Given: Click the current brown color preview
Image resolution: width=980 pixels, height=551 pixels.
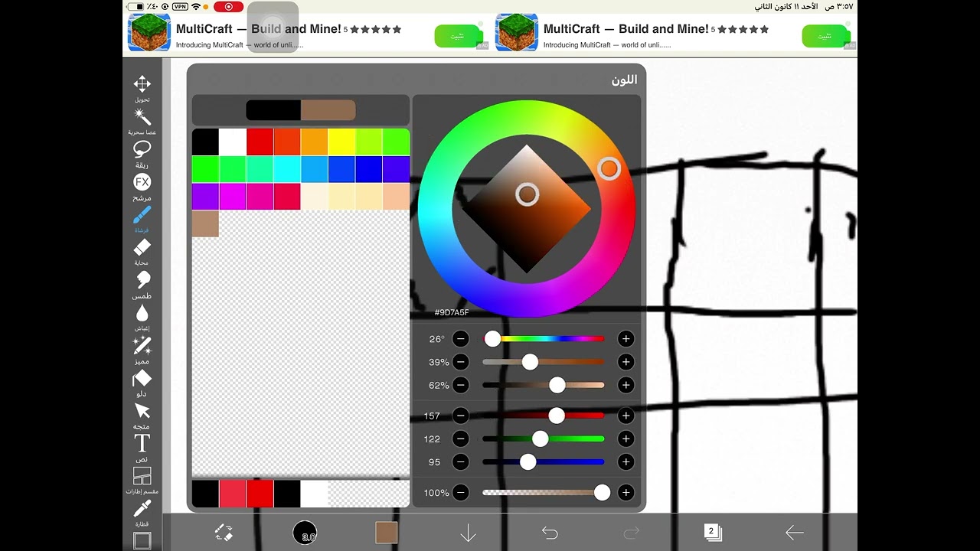Looking at the screenshot, I should coord(328,110).
